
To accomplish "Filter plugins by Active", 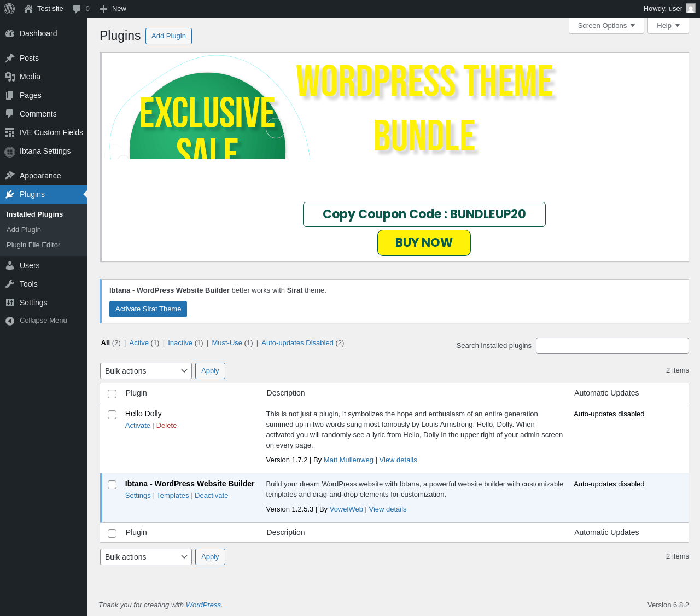I will point(139,343).
